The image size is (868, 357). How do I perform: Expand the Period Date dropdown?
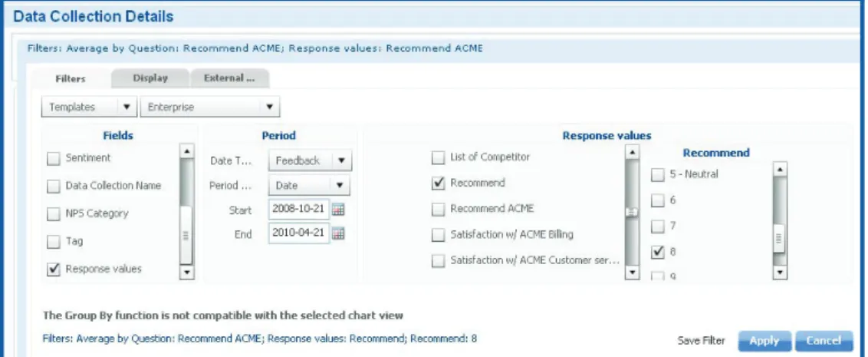(309, 186)
